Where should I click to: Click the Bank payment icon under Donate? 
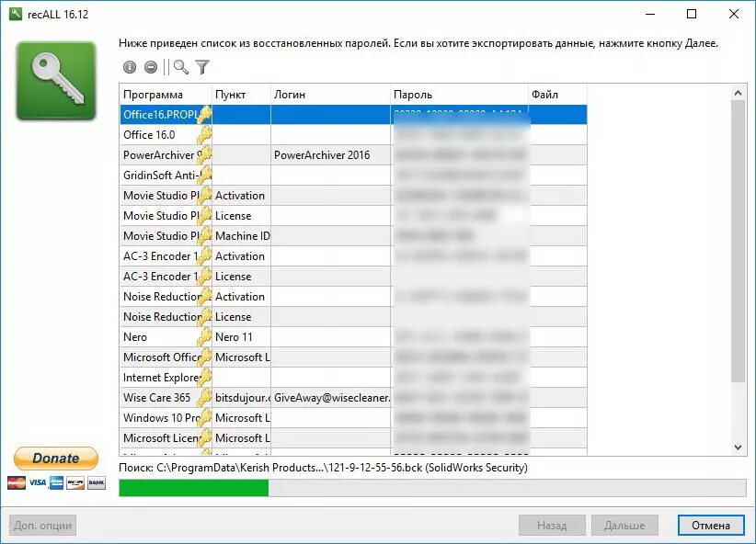click(x=97, y=482)
